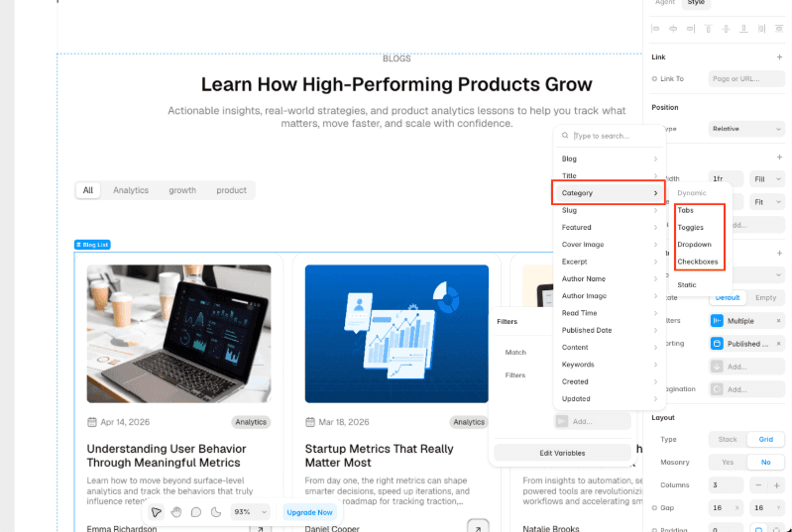Click the Page or URL link field
The width and height of the screenshot is (792, 532).
[x=746, y=78]
